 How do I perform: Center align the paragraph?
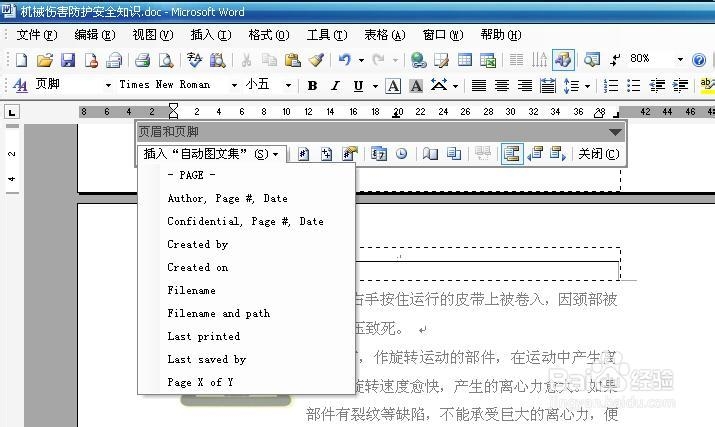click(502, 85)
